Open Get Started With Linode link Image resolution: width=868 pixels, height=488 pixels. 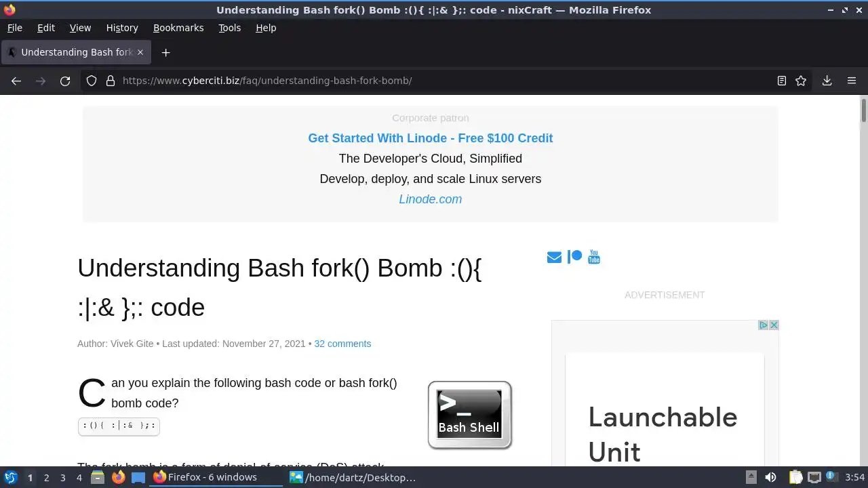(x=431, y=138)
